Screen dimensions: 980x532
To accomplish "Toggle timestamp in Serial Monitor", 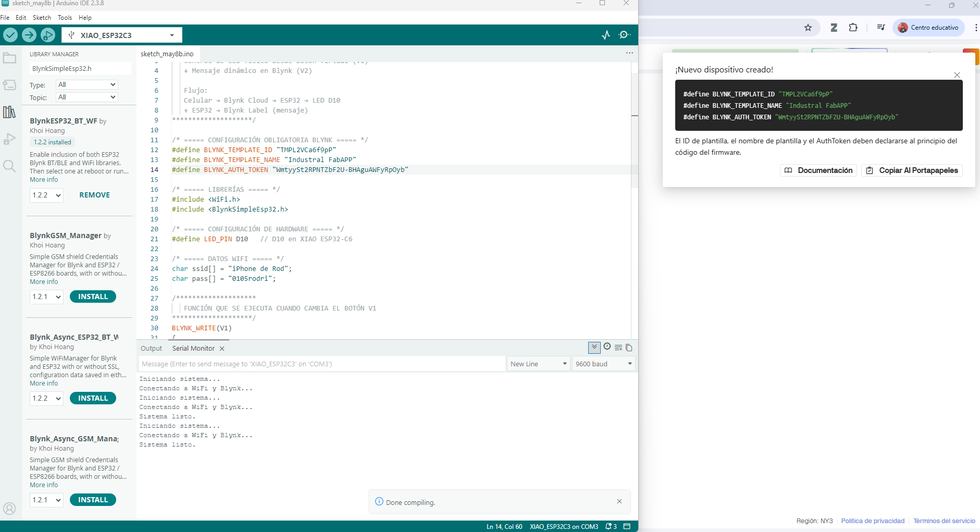I will [x=607, y=347].
